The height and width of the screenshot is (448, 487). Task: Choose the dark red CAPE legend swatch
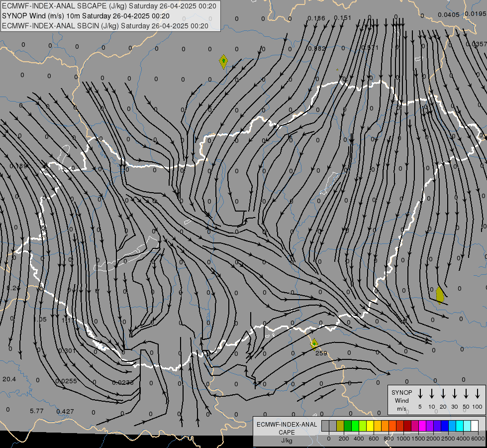point(407,426)
